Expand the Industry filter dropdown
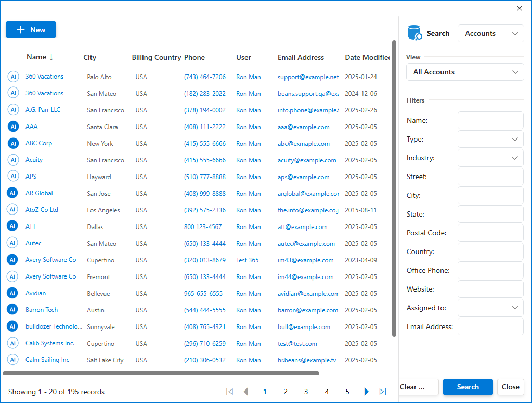Image resolution: width=532 pixels, height=403 pixels. pos(490,158)
